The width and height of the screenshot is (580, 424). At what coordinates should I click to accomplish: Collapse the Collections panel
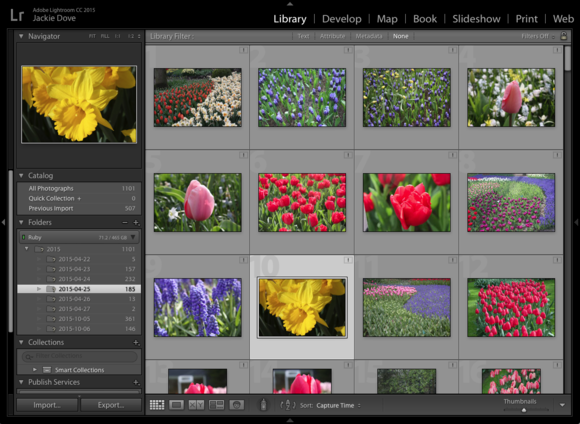[x=21, y=342]
